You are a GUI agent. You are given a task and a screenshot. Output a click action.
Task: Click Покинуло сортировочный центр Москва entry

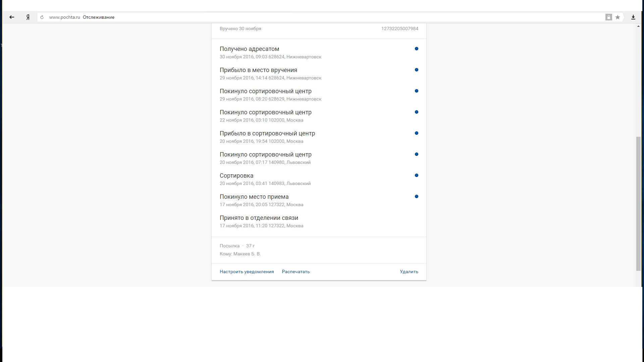(265, 112)
